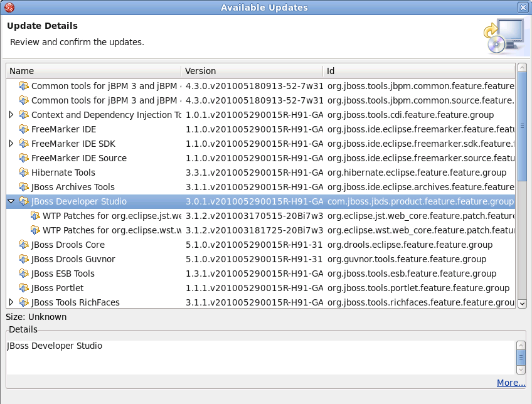Click the Size: Unknown label
This screenshot has width=532, height=404.
36,316
